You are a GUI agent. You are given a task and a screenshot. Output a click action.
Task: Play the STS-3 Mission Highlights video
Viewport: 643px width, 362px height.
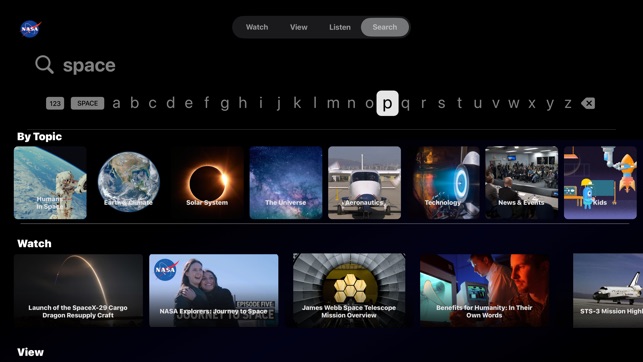pyautogui.click(x=608, y=290)
